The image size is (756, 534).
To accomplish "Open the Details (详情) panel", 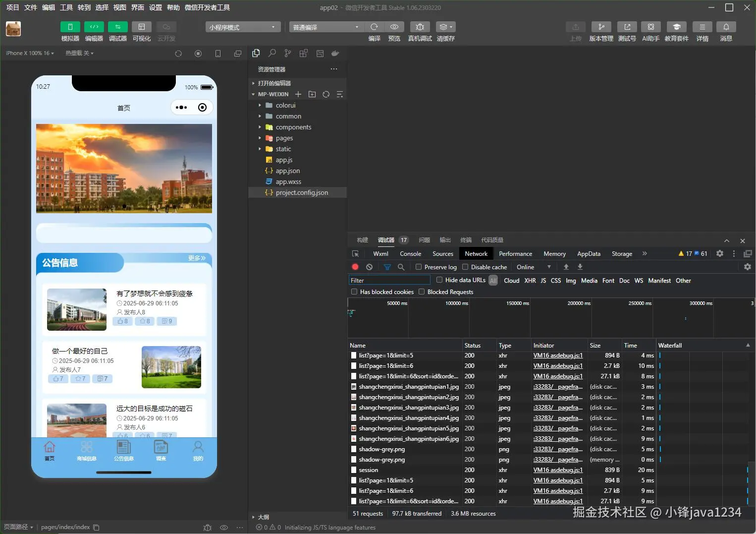I will click(702, 27).
